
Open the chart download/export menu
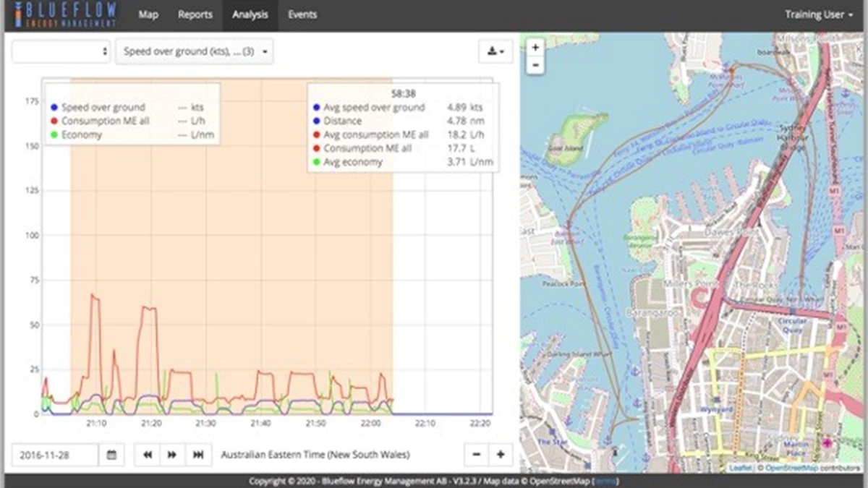tap(495, 51)
